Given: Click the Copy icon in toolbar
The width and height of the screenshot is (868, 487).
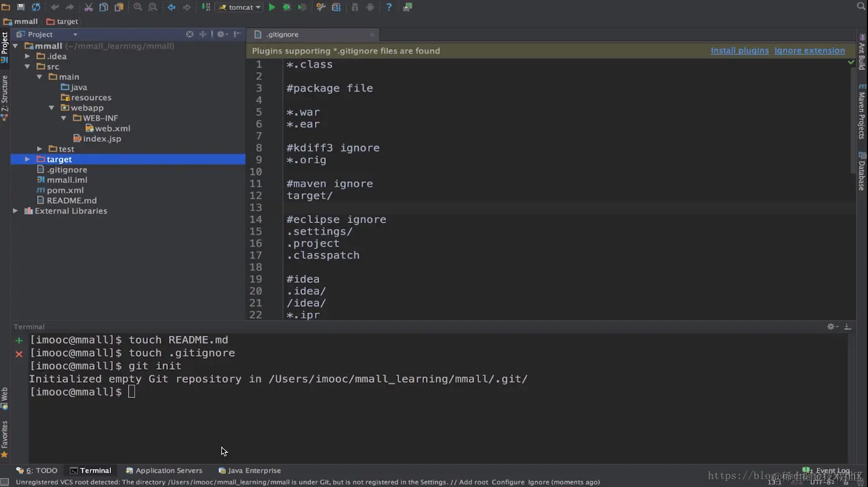Looking at the screenshot, I should [x=104, y=7].
